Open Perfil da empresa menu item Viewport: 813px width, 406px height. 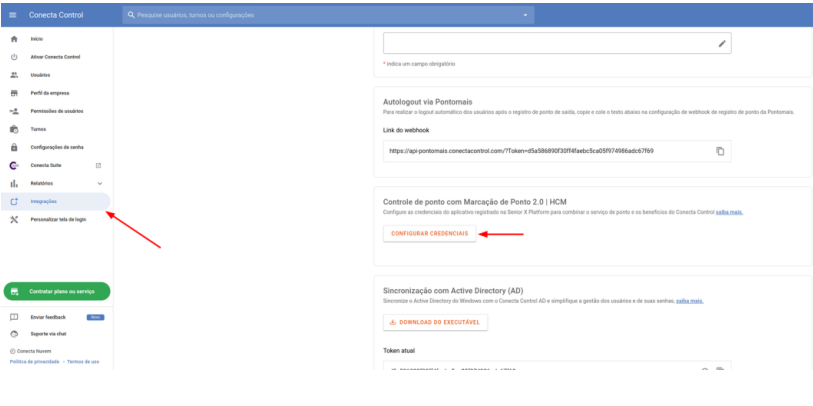coord(50,93)
